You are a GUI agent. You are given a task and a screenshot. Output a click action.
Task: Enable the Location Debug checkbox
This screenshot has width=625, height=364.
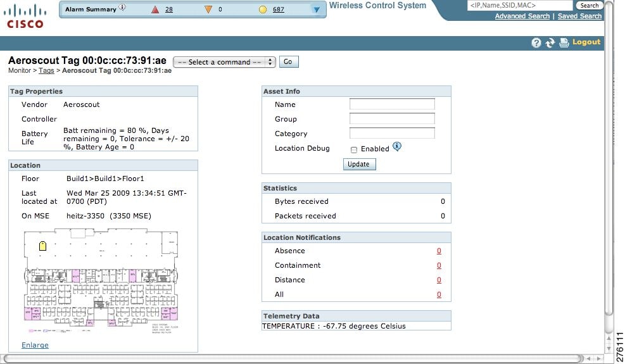354,150
